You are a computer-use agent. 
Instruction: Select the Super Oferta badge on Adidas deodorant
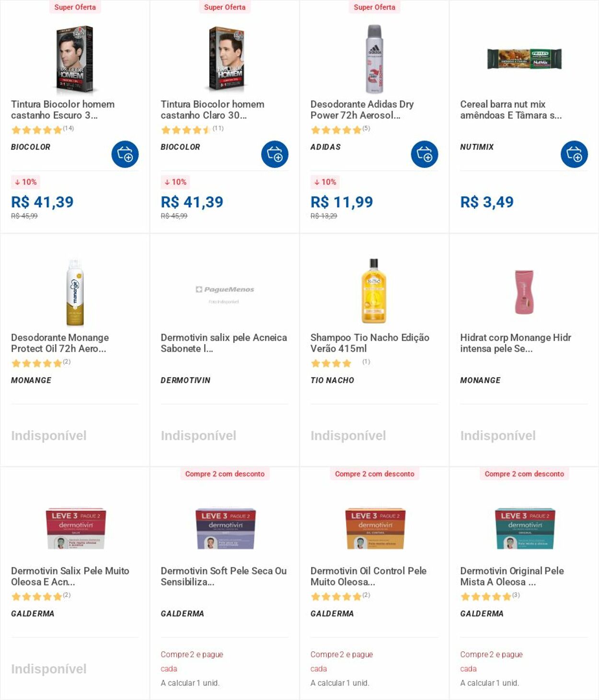(374, 7)
